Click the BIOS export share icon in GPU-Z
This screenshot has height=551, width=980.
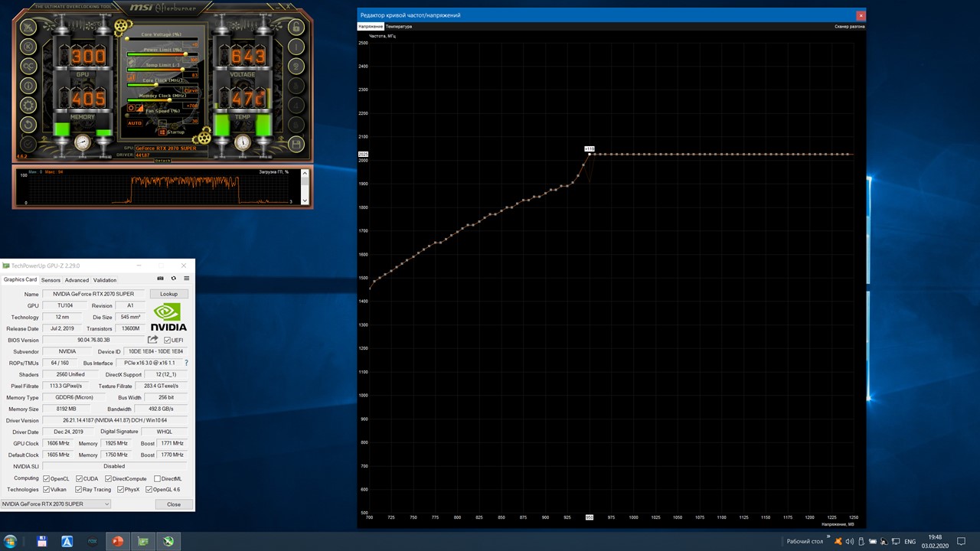pos(153,340)
